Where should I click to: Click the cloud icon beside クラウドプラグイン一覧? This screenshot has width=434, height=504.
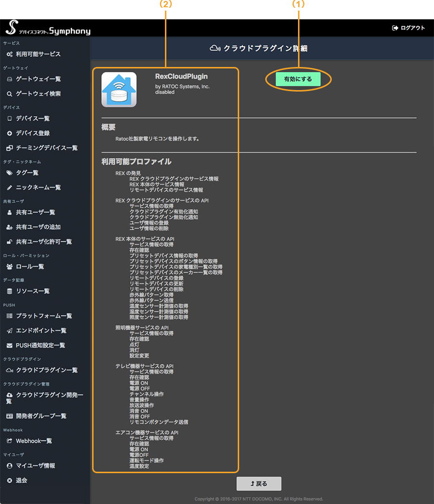click(x=10, y=370)
